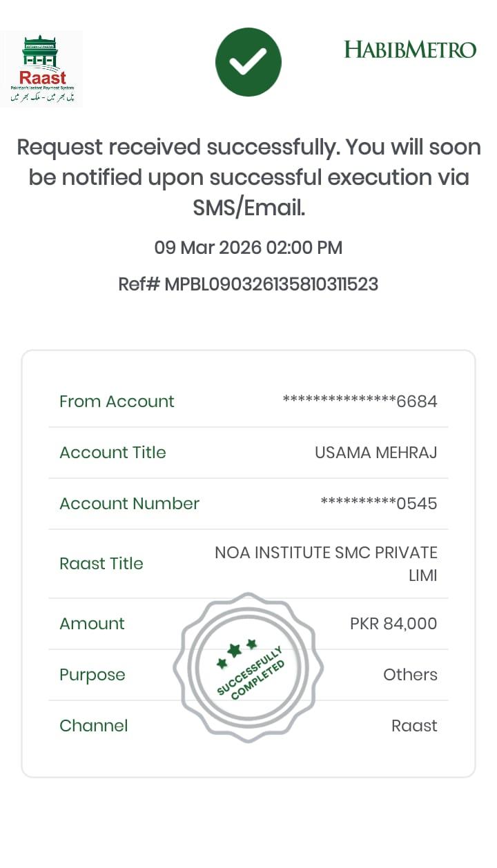Click the Account Number label
This screenshot has width=497, height=868.
[129, 504]
